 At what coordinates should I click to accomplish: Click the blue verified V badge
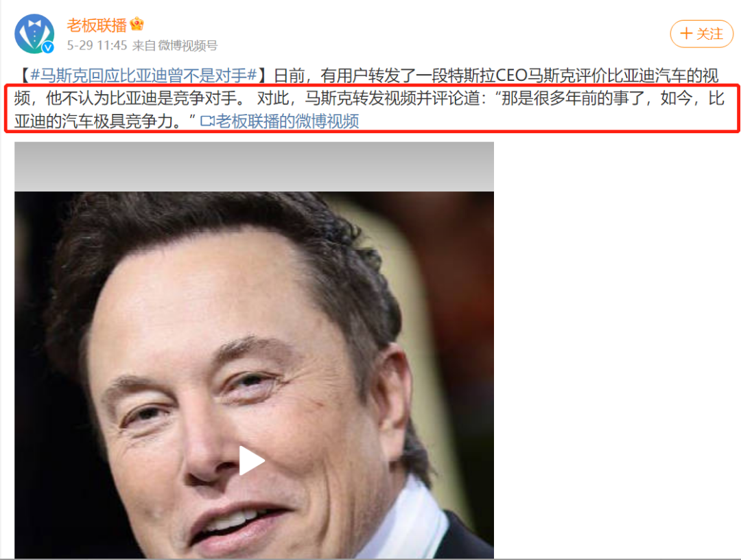pyautogui.click(x=48, y=47)
